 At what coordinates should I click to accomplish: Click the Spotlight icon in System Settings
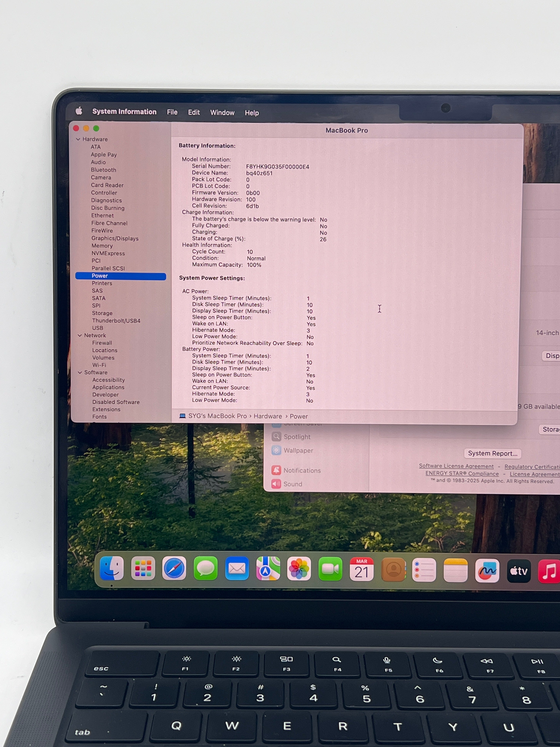coord(276,437)
